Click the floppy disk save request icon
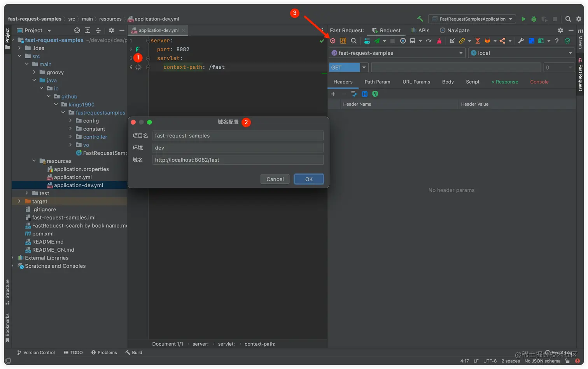 413,41
